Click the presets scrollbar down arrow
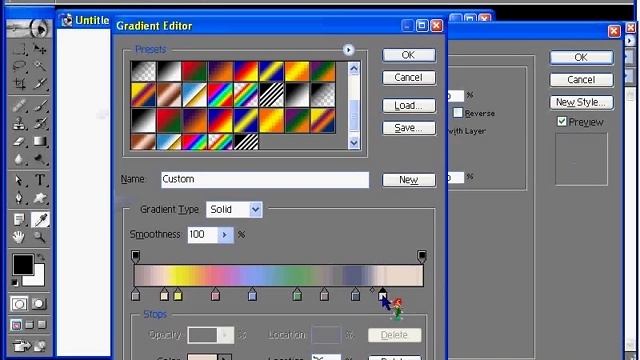 click(354, 143)
